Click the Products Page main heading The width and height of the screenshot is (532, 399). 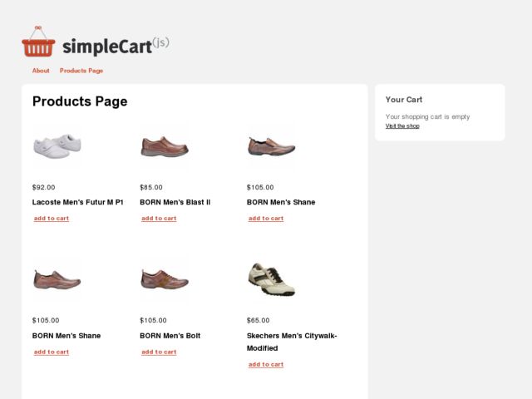(x=80, y=101)
